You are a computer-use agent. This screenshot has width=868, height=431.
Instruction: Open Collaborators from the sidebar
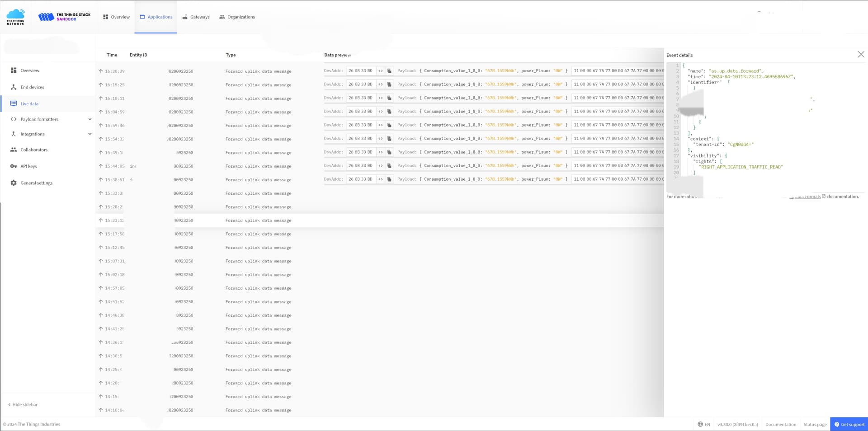[x=33, y=150]
